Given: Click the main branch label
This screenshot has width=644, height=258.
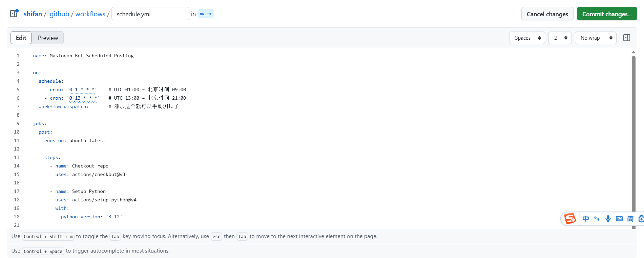Looking at the screenshot, I should pos(205,14).
